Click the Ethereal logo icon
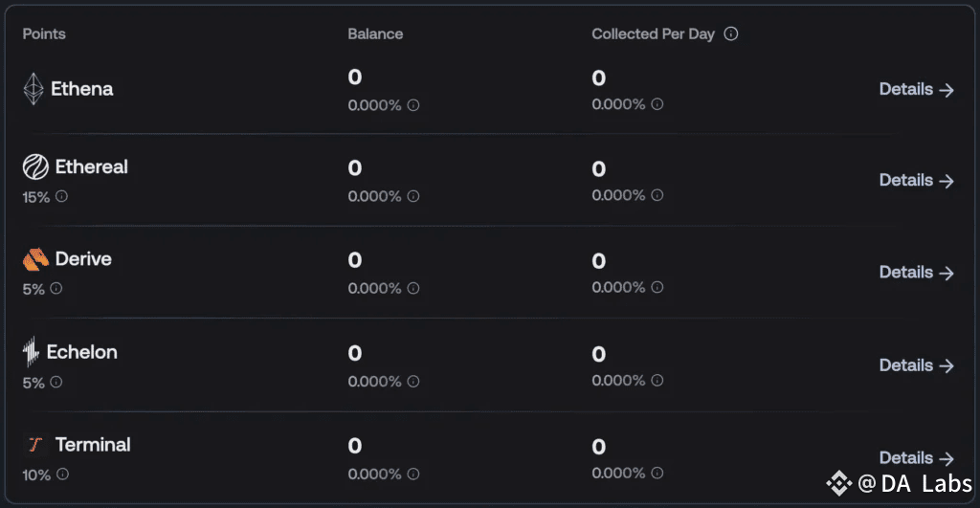980x508 pixels. [35, 166]
